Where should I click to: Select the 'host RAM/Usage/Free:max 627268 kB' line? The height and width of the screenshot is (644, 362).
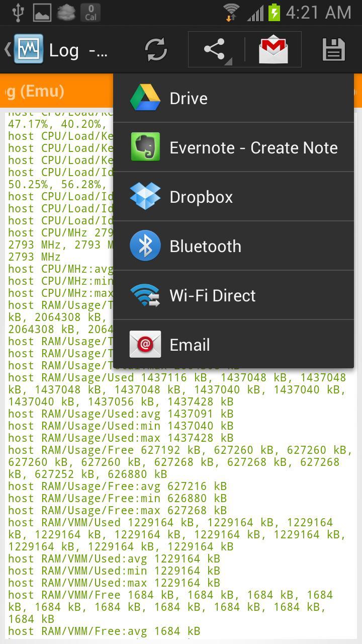117,510
